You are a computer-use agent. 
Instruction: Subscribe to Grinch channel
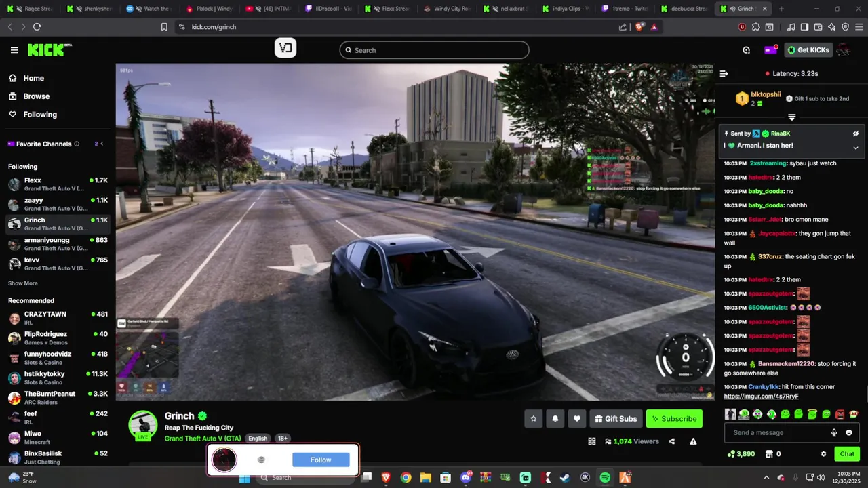tap(674, 419)
